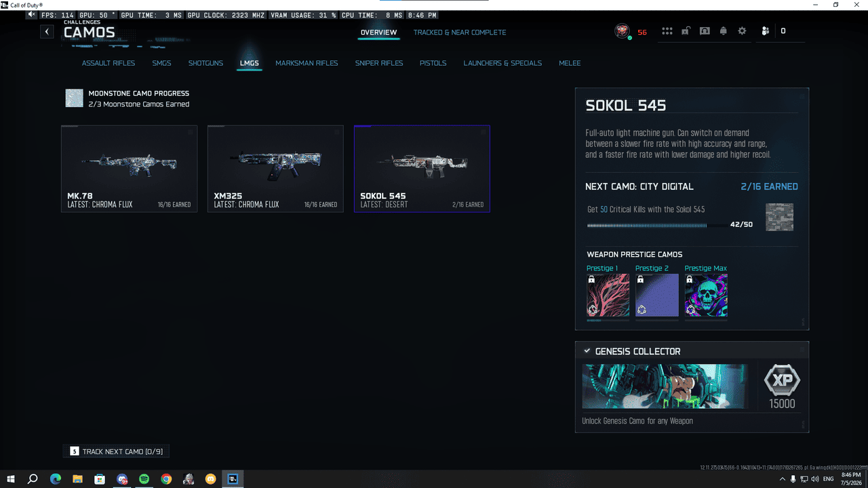This screenshot has height=488, width=868.
Task: Click "NEXT CAMO: CITY DIGITAL" heading
Action: (x=639, y=186)
